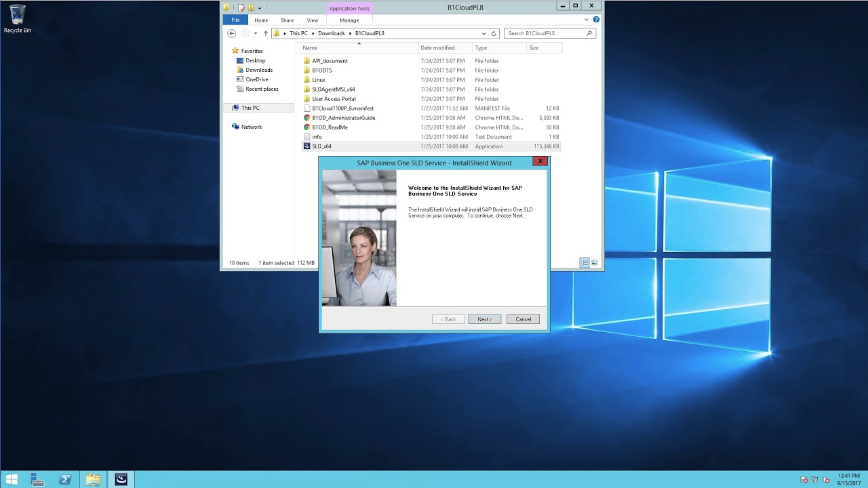Image resolution: width=868 pixels, height=488 pixels.
Task: Switch Explorer to large icons view
Action: [595, 263]
